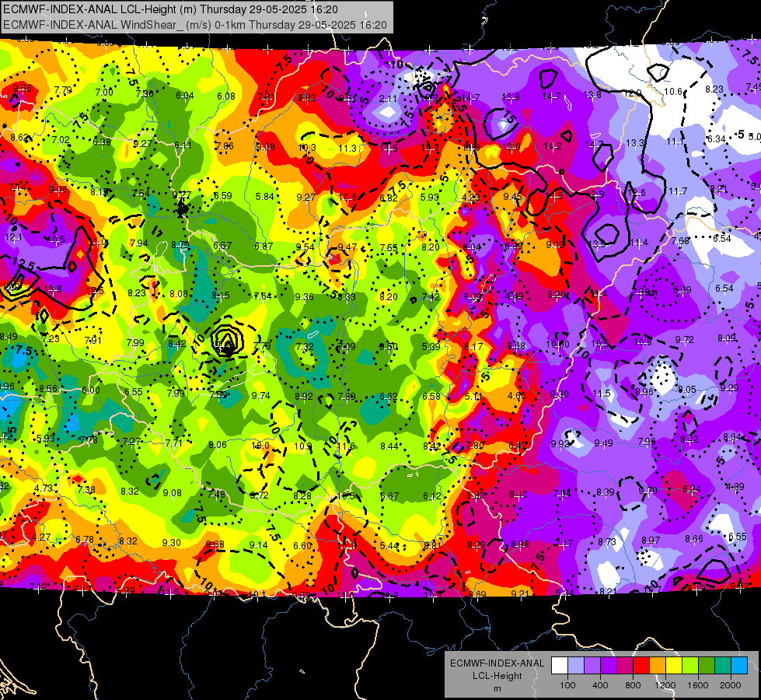Screen dimensions: 761x700
Task: Click the wind shear value 9.14
Action: 258,545
